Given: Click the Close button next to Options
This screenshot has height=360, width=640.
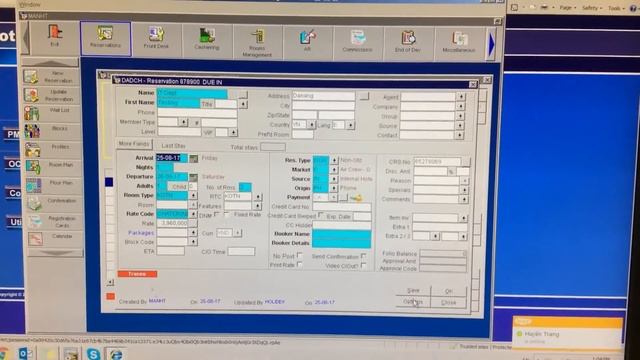Looking at the screenshot, I should 448,303.
